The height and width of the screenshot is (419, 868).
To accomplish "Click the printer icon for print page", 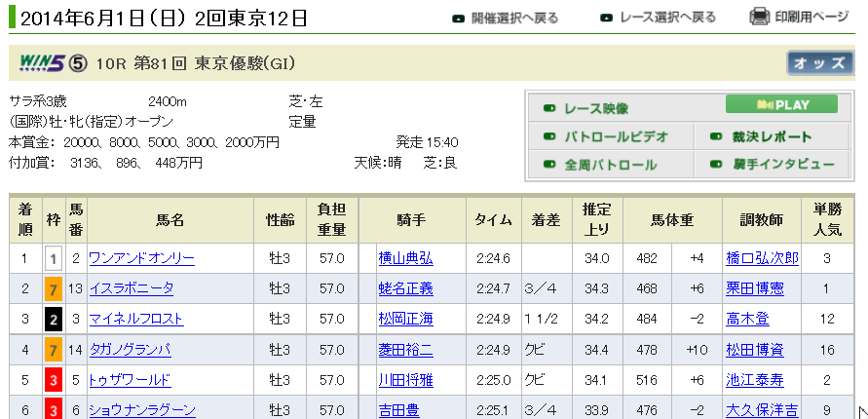I will pos(761,18).
